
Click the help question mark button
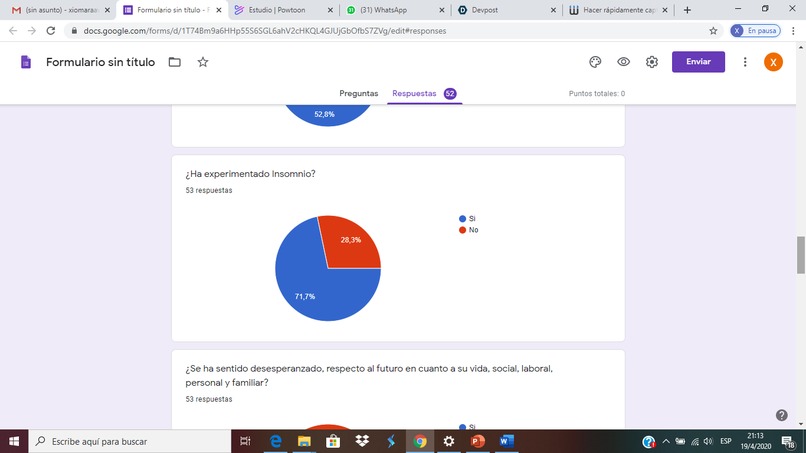click(x=781, y=415)
